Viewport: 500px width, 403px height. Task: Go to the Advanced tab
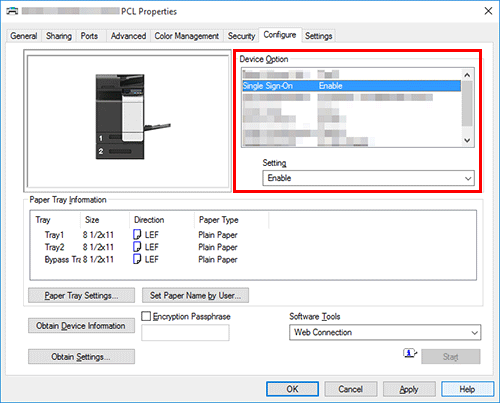(128, 36)
